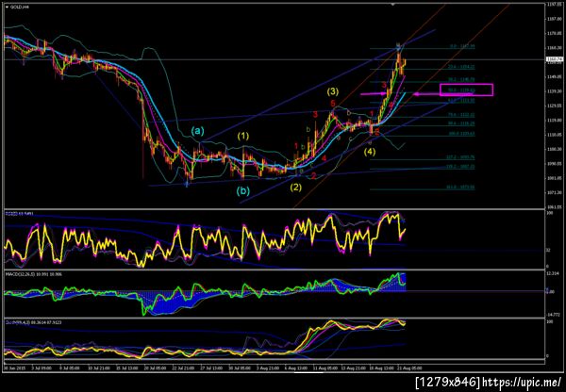Click the 10 Jul 21:00 date label

point(97,368)
